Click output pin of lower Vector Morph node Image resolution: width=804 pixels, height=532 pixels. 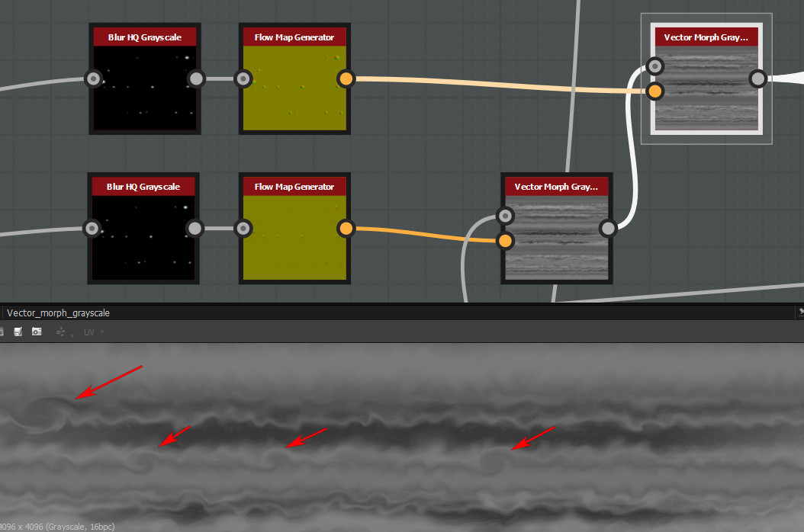point(608,228)
